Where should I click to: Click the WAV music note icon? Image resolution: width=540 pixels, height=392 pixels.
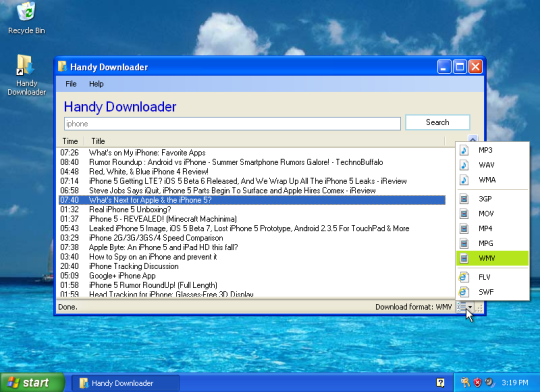point(464,165)
